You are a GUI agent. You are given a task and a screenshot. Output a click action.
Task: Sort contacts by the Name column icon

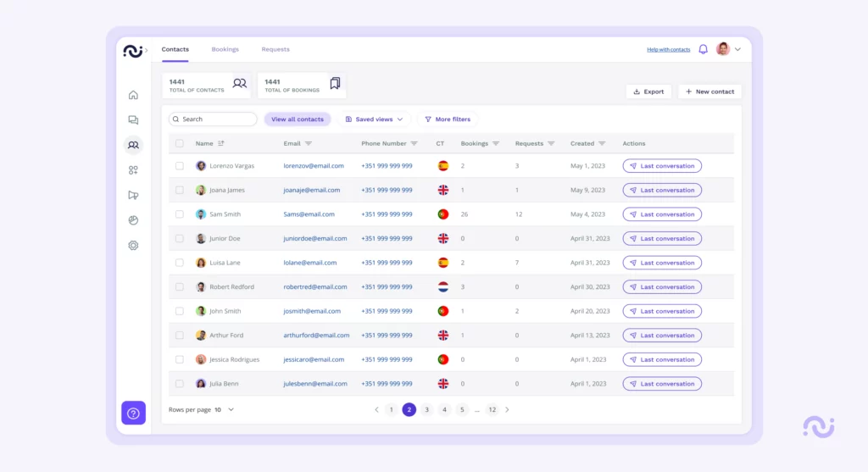click(221, 143)
